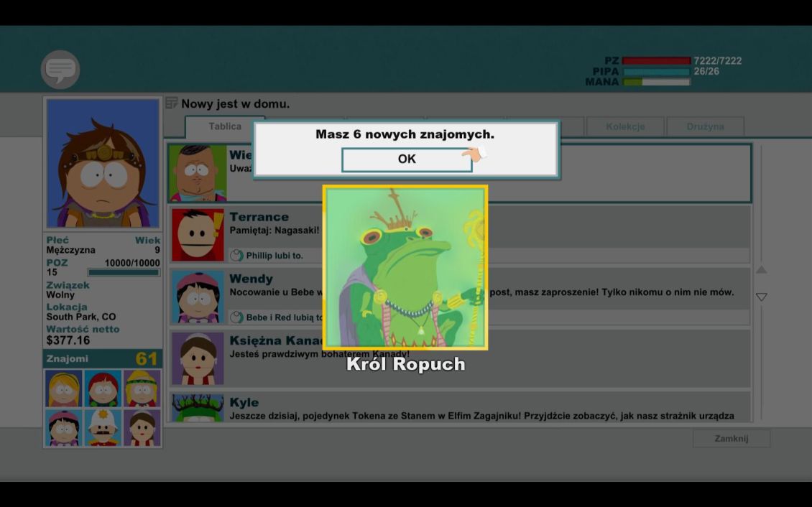Click the friends count '61'
Viewport: 812px width, 507px height.
point(147,358)
